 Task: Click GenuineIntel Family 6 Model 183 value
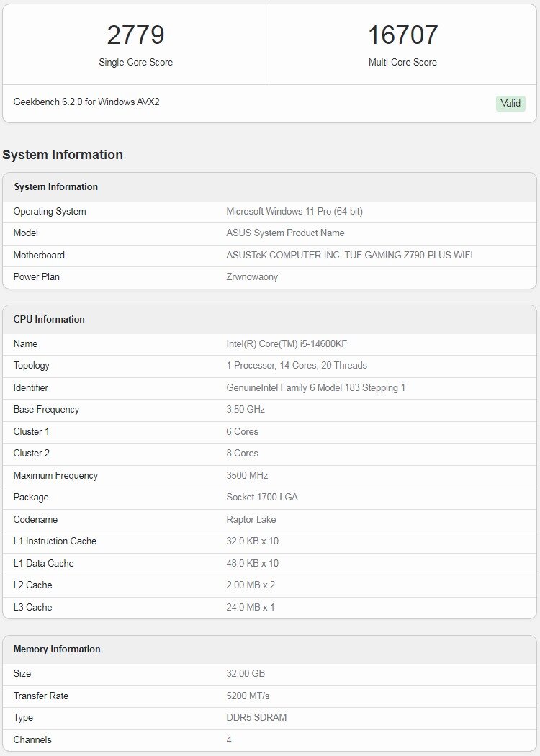coord(316,387)
